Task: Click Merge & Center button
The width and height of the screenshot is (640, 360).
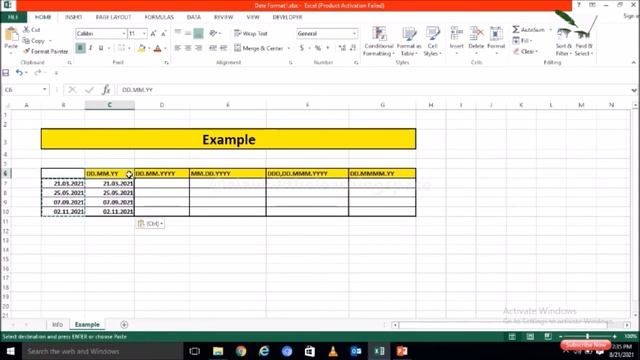Action: [x=259, y=48]
